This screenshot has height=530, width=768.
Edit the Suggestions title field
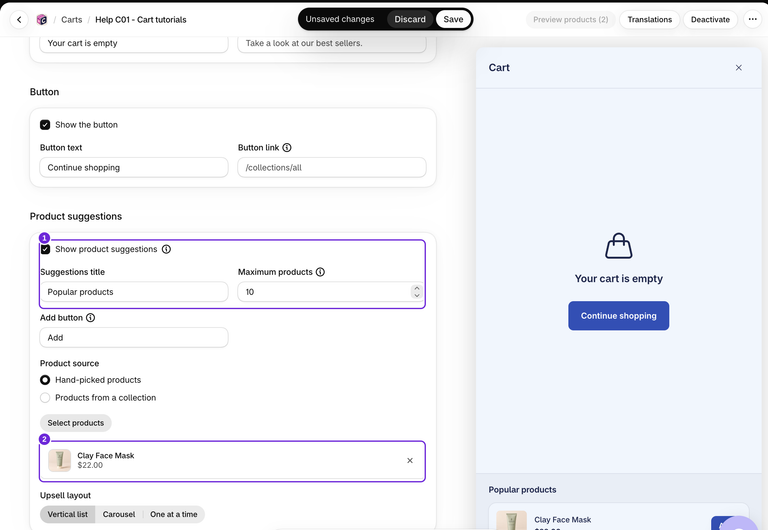134,292
